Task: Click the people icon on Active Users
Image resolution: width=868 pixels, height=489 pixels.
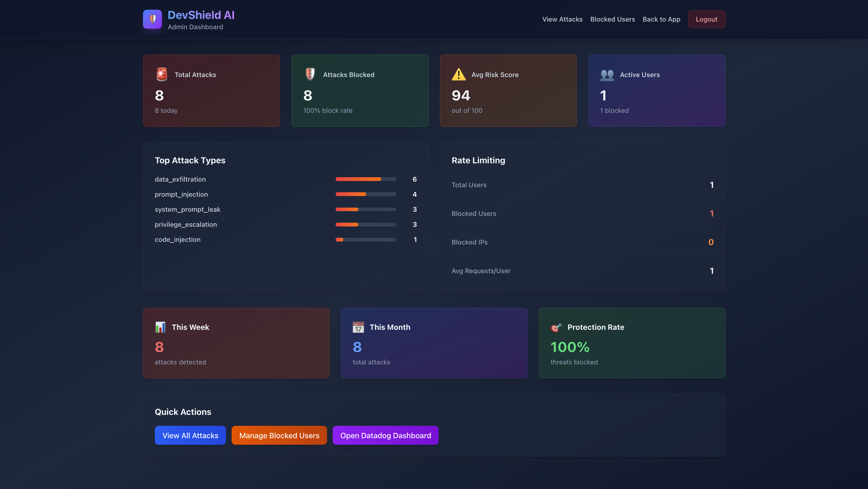Action: (x=607, y=75)
